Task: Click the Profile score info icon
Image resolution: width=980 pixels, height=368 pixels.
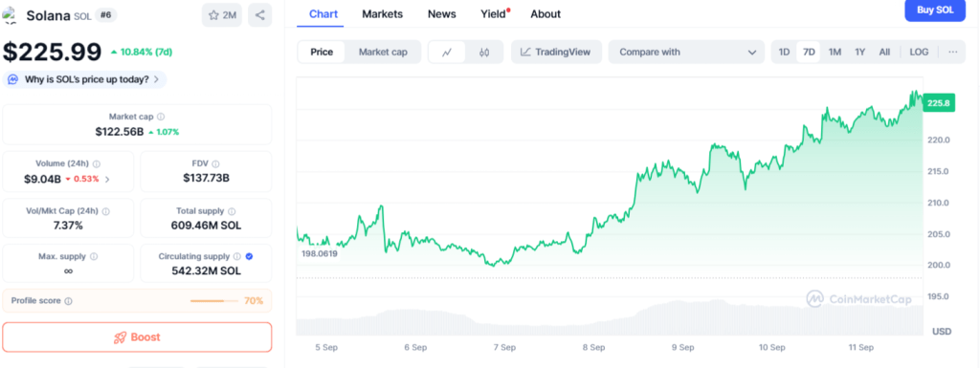Action: 68,301
